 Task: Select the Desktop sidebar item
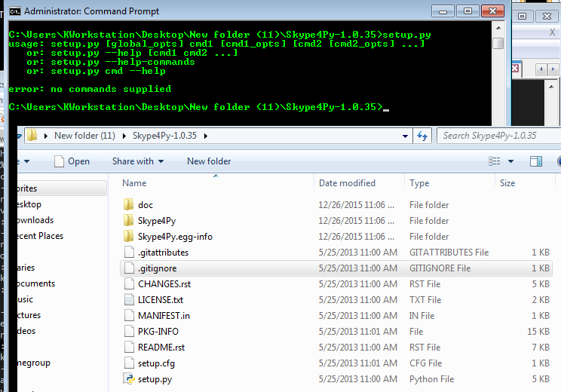pyautogui.click(x=29, y=204)
